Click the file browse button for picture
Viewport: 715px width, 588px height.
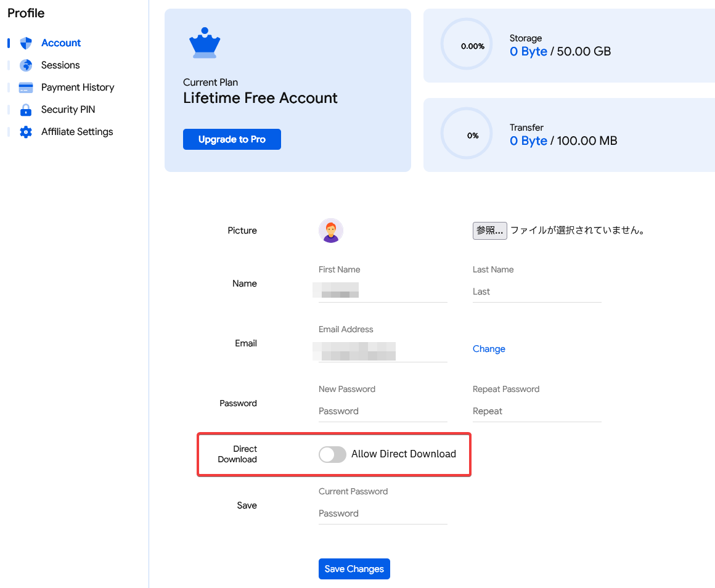click(490, 231)
